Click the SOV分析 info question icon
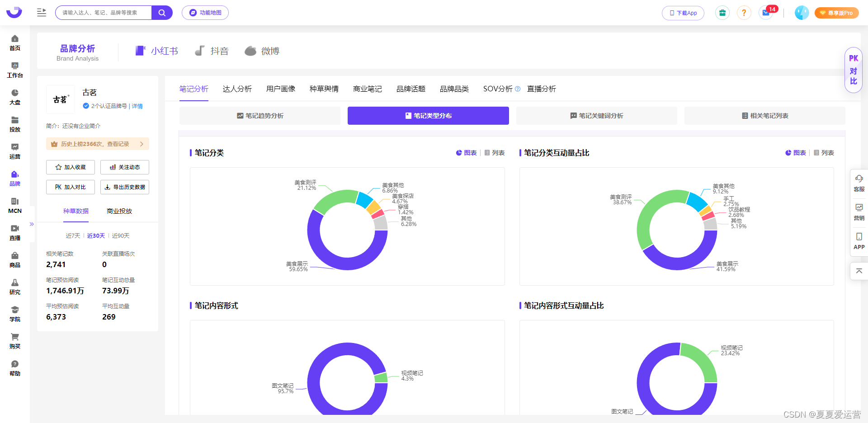This screenshot has height=423, width=868. tap(518, 89)
